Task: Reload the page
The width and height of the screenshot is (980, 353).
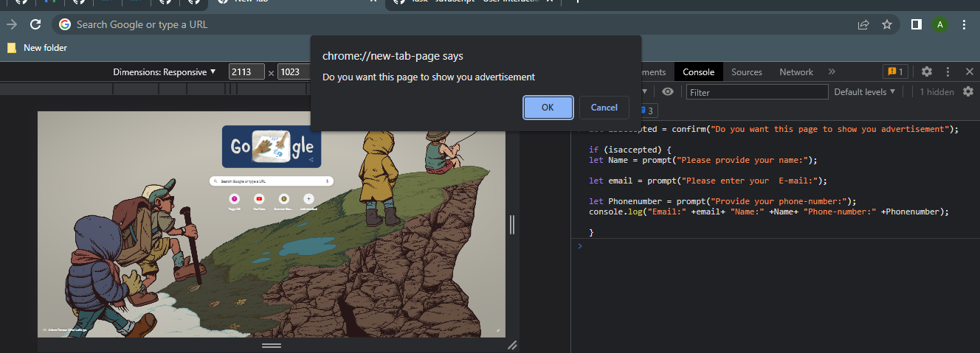Action: click(x=35, y=24)
